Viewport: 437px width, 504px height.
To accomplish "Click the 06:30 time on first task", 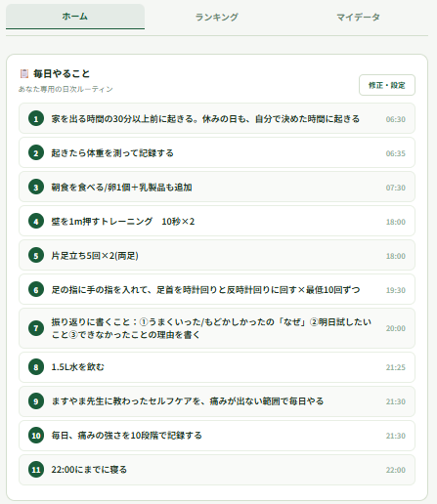I will 396,119.
